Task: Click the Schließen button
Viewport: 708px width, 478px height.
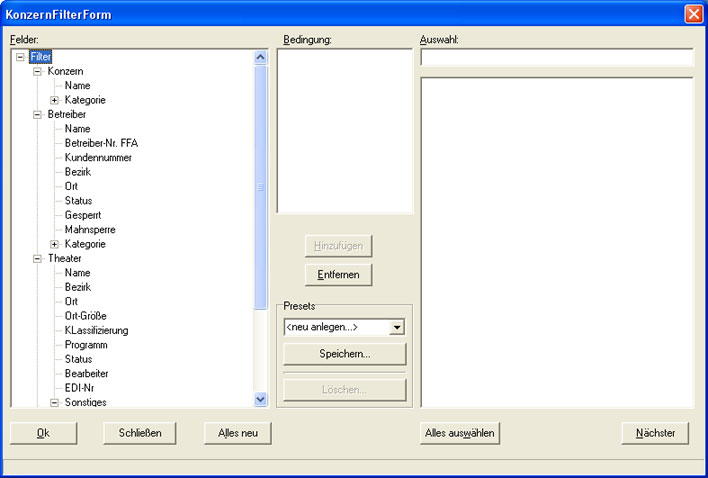Action: pos(140,433)
